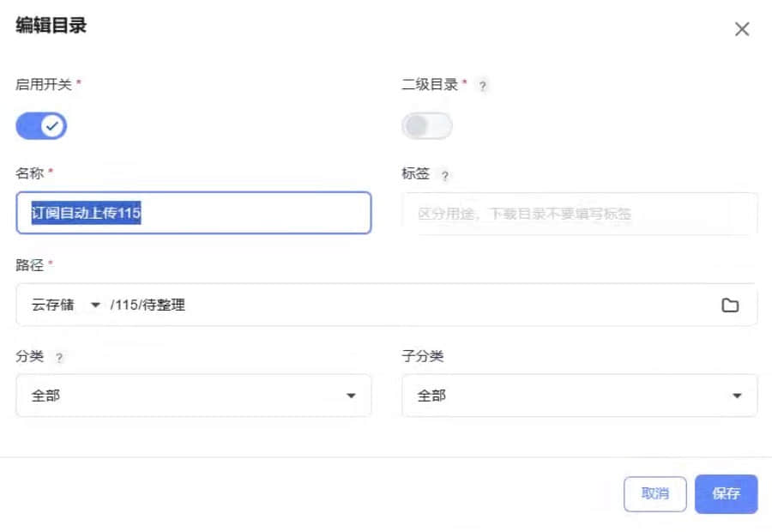Expand the 分类 dropdown showing 全部
Screen dimensions: 772x532
(193, 396)
